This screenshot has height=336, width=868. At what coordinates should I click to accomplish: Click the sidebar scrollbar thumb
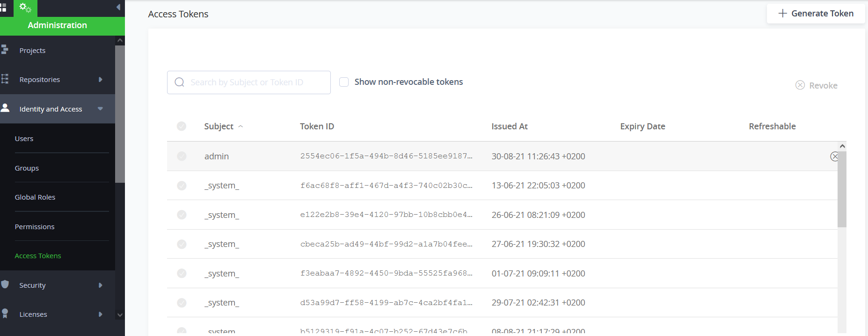click(x=120, y=114)
